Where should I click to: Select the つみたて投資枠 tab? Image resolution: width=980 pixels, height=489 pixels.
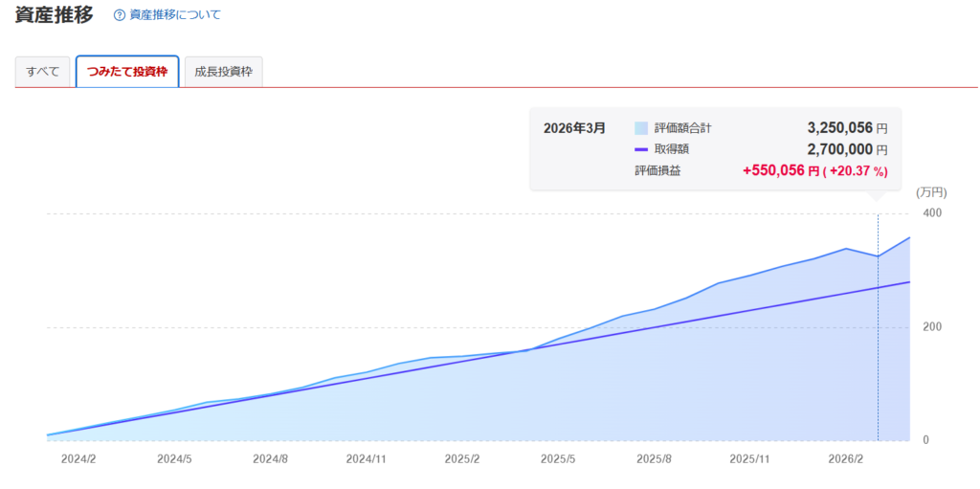[x=127, y=72]
